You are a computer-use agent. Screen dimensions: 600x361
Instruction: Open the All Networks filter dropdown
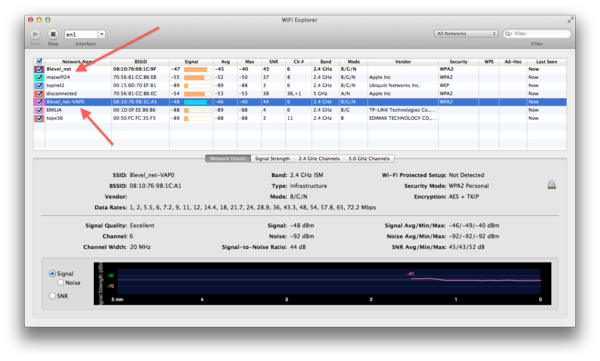point(466,34)
